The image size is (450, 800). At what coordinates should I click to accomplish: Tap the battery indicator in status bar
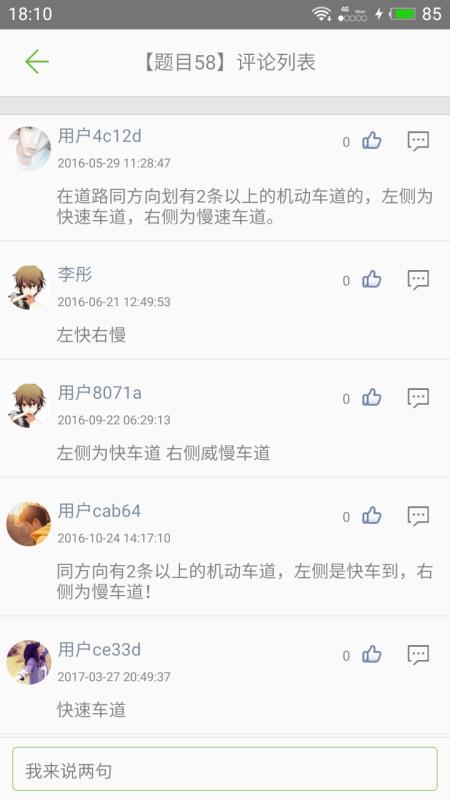[404, 14]
